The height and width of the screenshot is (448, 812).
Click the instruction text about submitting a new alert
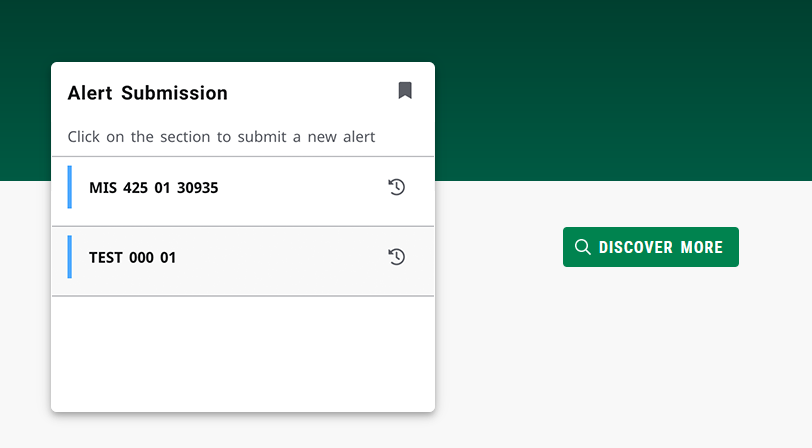(x=221, y=136)
